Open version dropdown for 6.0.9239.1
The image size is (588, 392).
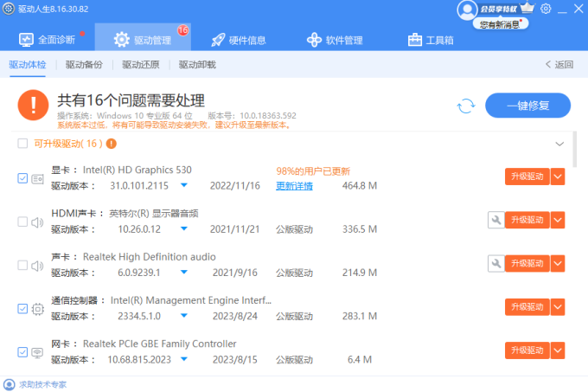point(183,272)
